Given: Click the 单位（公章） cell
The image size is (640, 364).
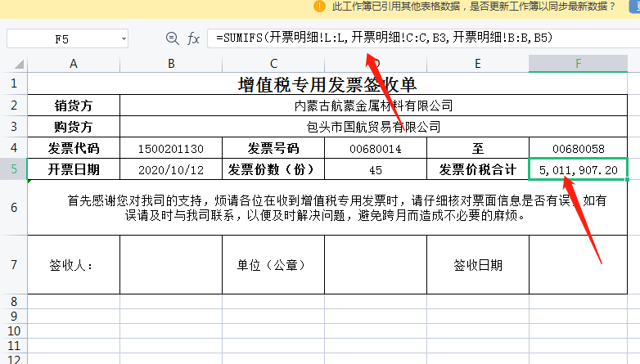Looking at the screenshot, I should [273, 265].
